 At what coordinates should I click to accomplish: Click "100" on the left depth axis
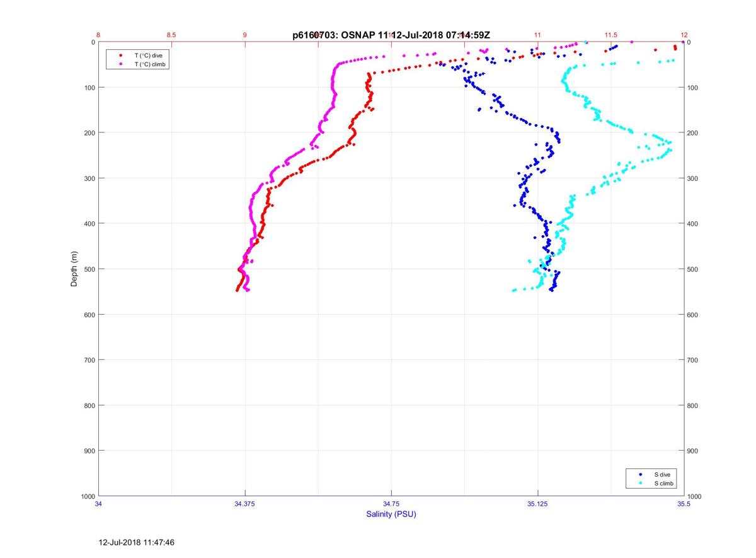click(89, 88)
